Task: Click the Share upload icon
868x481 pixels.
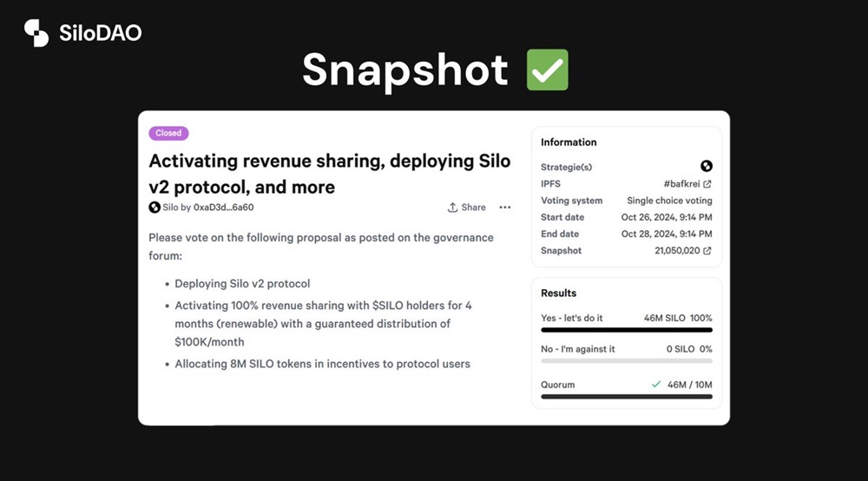Action: point(452,208)
